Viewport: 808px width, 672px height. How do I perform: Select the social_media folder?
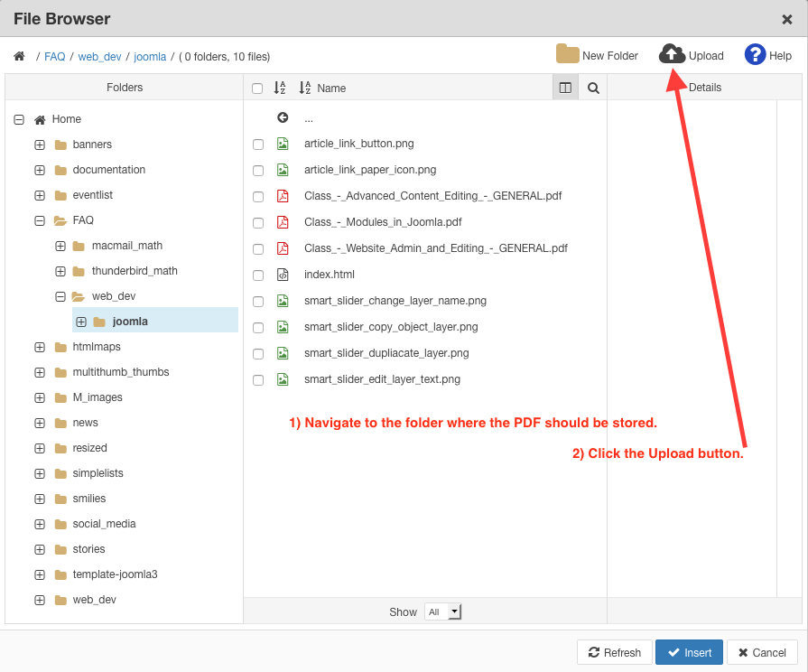tap(104, 524)
